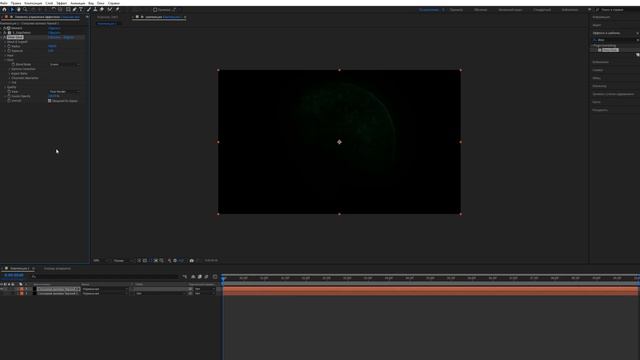Click layer 2 orange label color swatch

coord(22,293)
